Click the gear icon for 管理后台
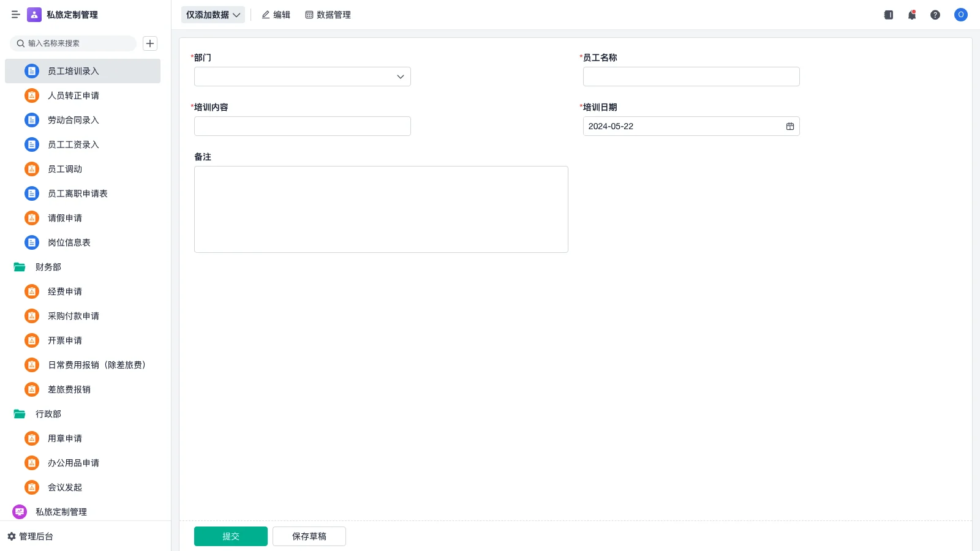Screen dimensions: 980x551 [x=12, y=536]
